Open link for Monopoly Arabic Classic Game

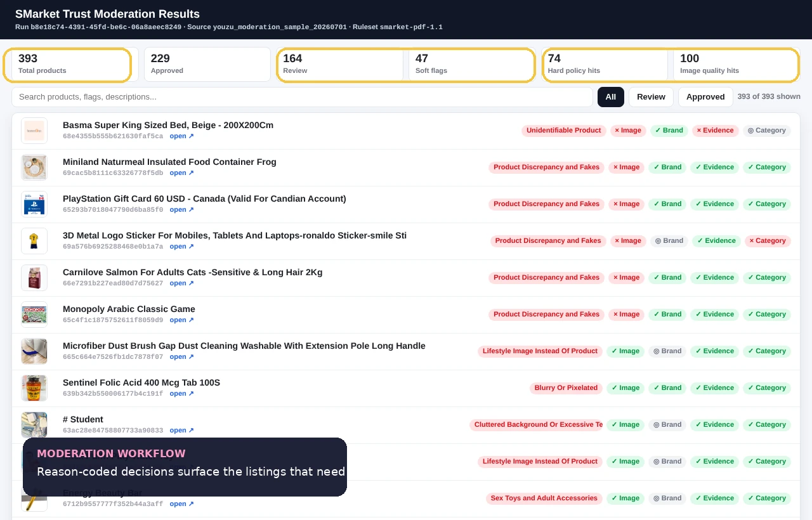coord(181,320)
